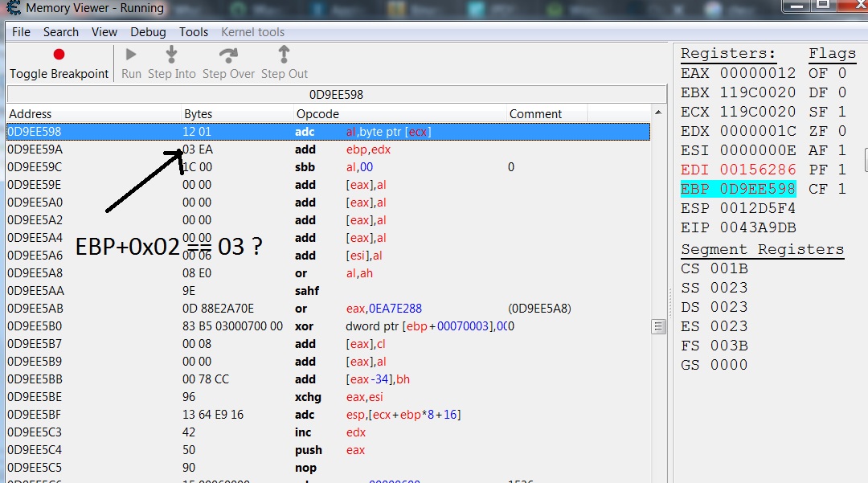Screen dimensions: 868x483
Task: Click the Run arrow icon
Action: (x=130, y=55)
